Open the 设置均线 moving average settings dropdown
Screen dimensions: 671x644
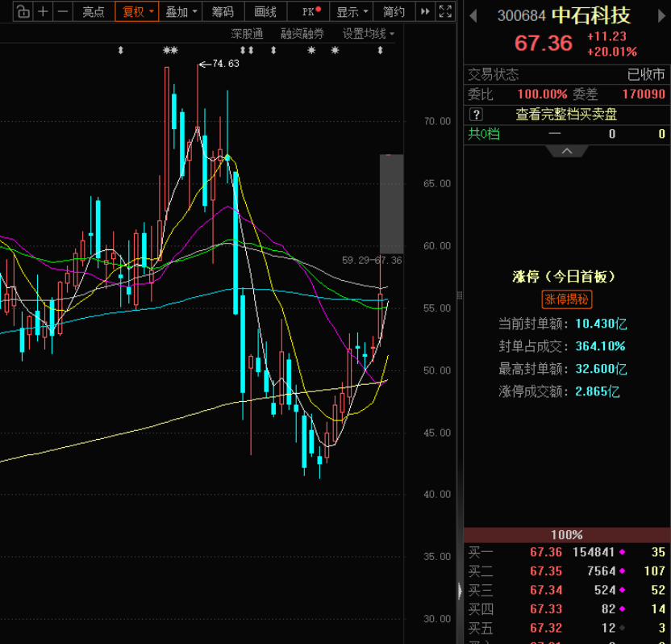(x=368, y=34)
